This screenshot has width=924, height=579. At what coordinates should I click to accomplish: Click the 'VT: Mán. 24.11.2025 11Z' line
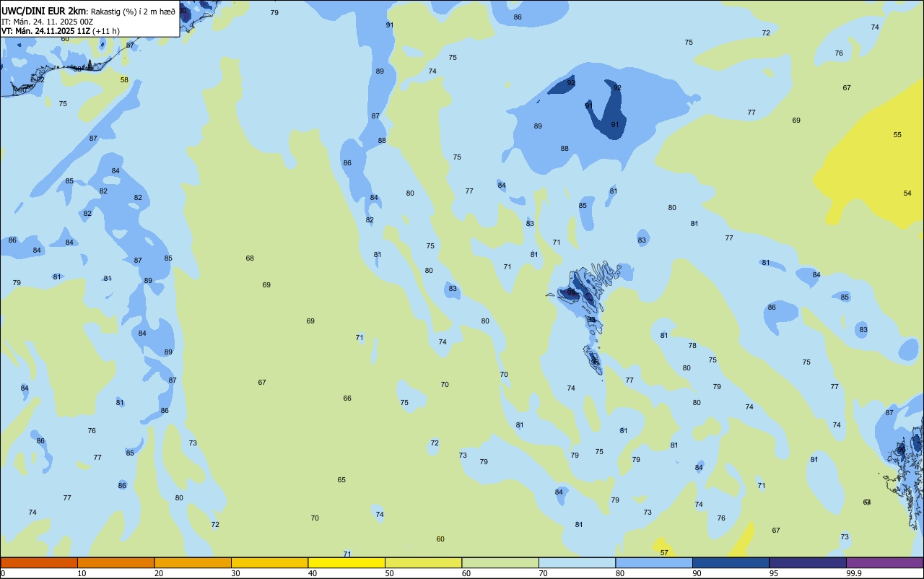pyautogui.click(x=46, y=31)
